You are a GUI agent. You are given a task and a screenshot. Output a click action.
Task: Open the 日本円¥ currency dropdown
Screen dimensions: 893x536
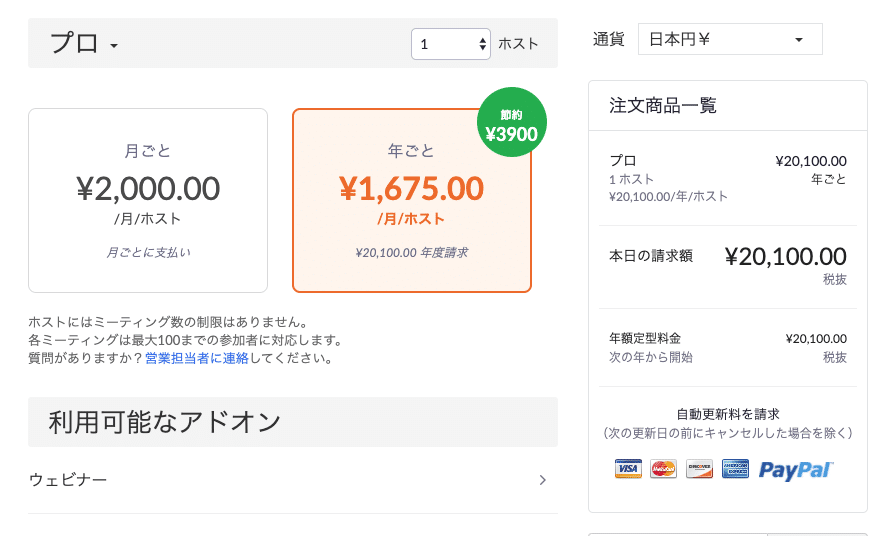(730, 39)
